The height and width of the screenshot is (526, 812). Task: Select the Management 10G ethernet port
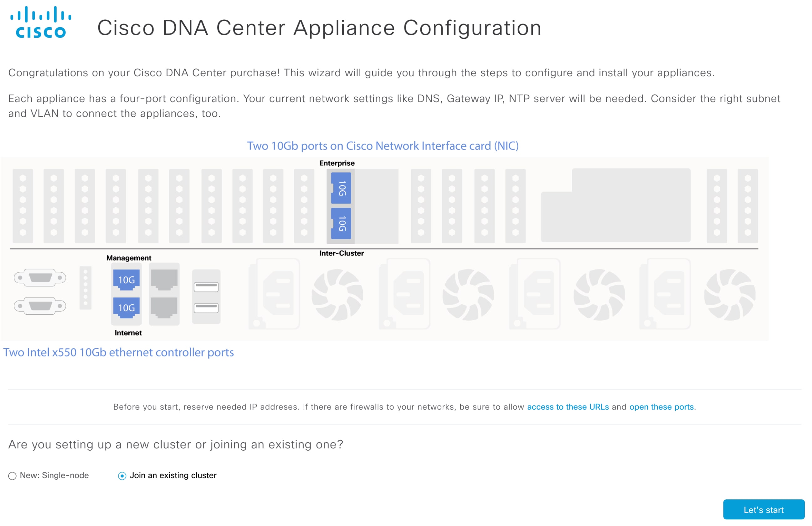(126, 280)
